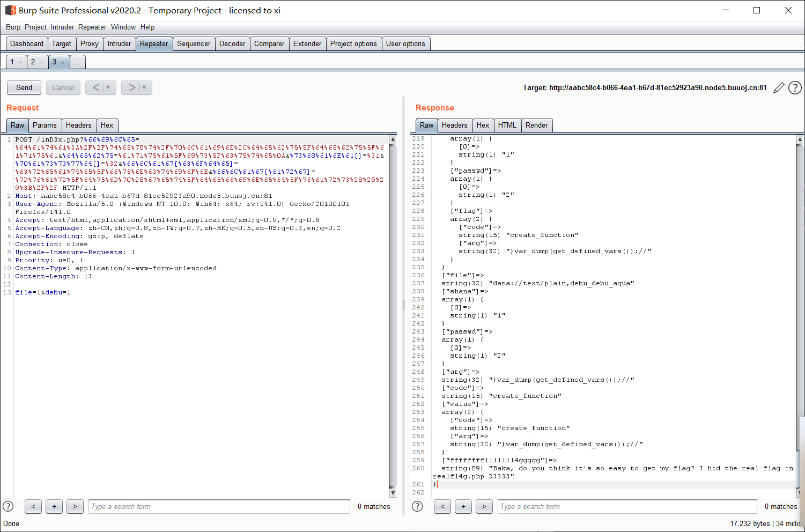Select Repeater request tab 2
This screenshot has width=805, height=532.
(33, 62)
